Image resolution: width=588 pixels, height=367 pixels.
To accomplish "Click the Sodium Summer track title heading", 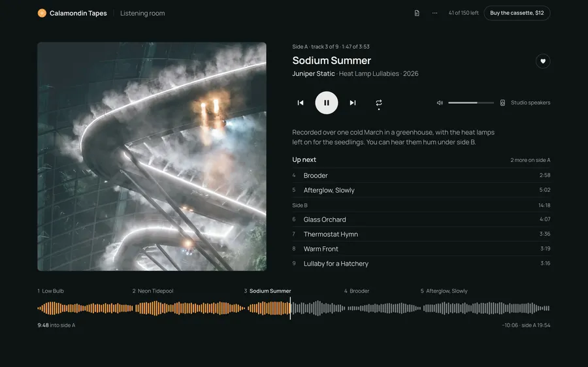I will 331,60.
